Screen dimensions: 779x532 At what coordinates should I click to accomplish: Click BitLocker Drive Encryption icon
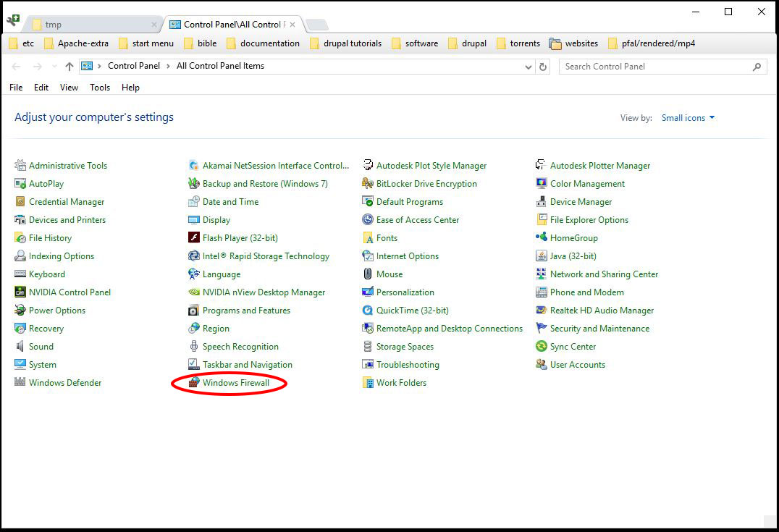click(368, 184)
